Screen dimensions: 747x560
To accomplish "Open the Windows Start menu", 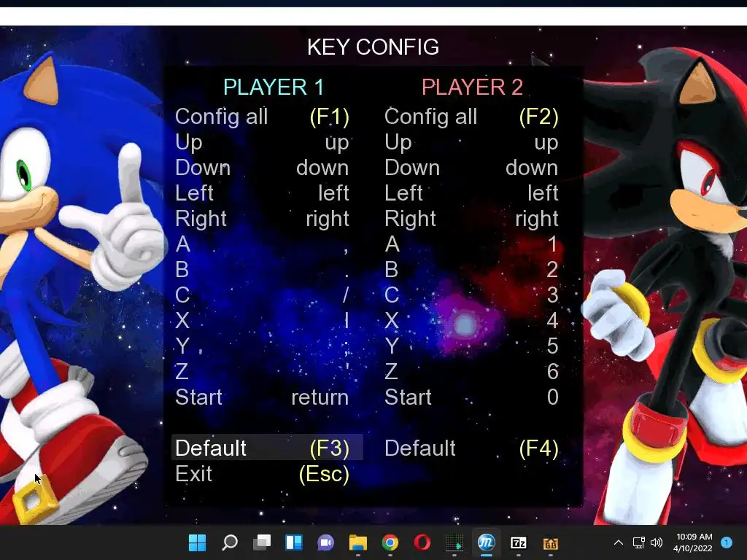I will point(197,542).
